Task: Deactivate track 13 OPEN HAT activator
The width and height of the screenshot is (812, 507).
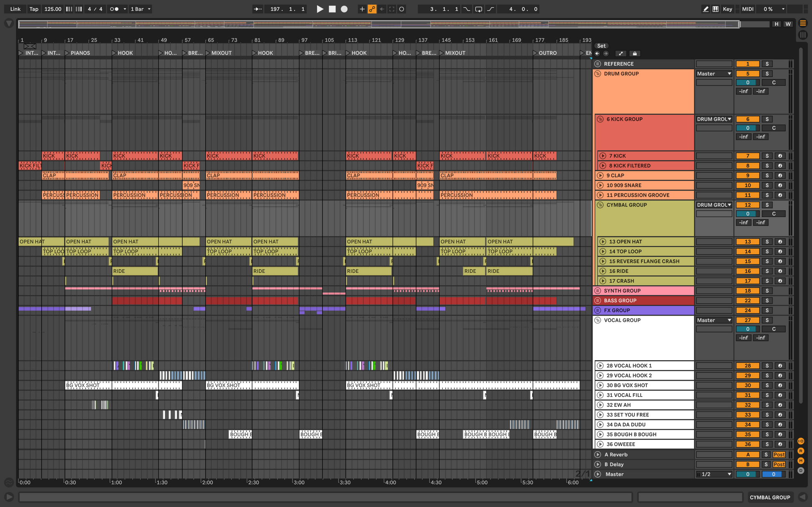Action: 747,241
